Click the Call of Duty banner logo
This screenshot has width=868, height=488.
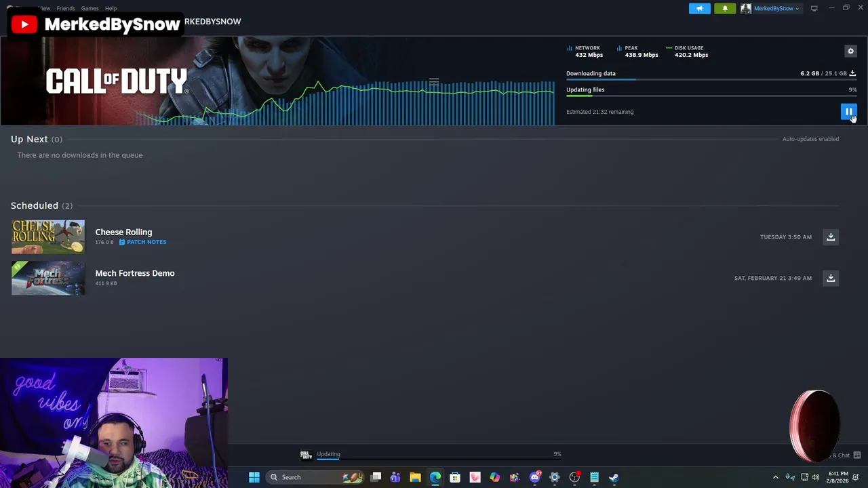coord(117,81)
